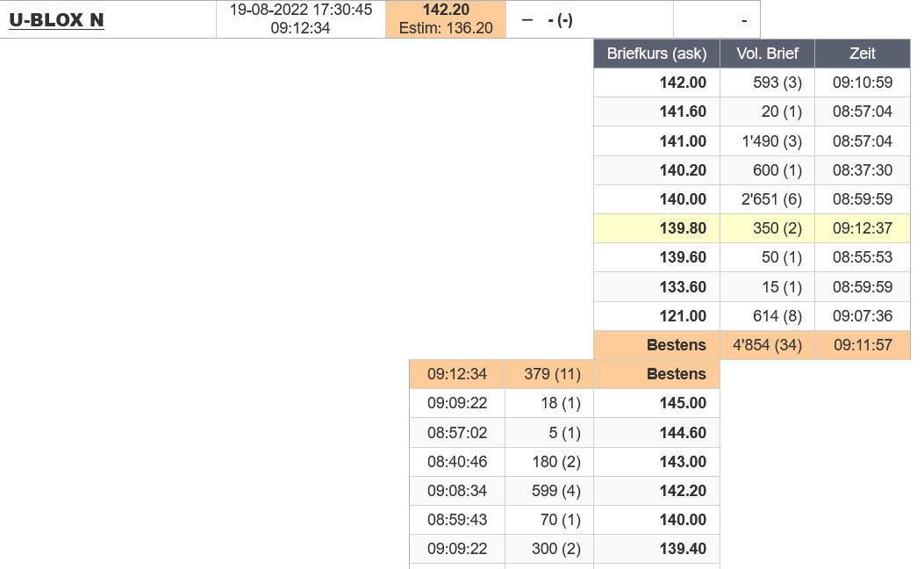Click time 08:57:04 in the 141.00 row
This screenshot has width=924, height=569.
point(862,141)
